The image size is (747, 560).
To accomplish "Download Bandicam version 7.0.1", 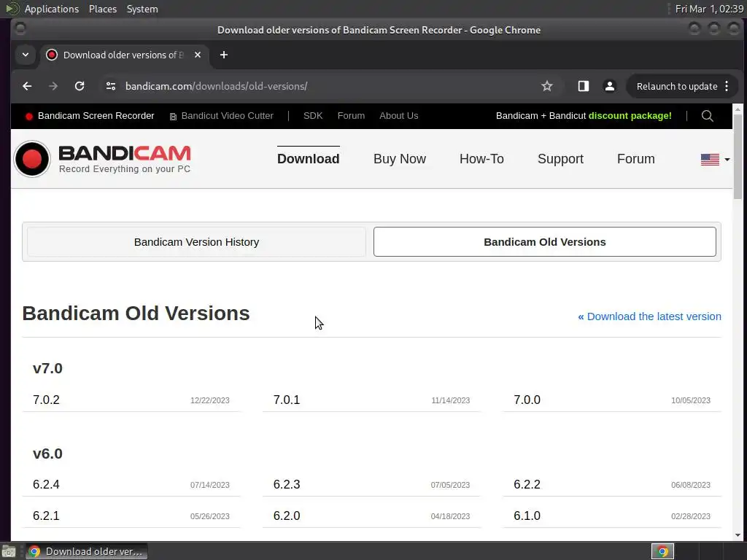I will [286, 400].
